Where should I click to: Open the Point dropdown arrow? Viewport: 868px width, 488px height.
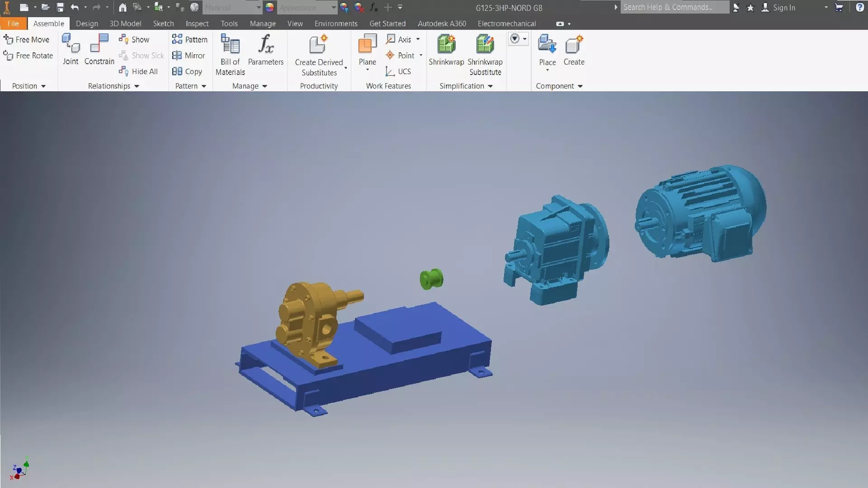(x=421, y=55)
